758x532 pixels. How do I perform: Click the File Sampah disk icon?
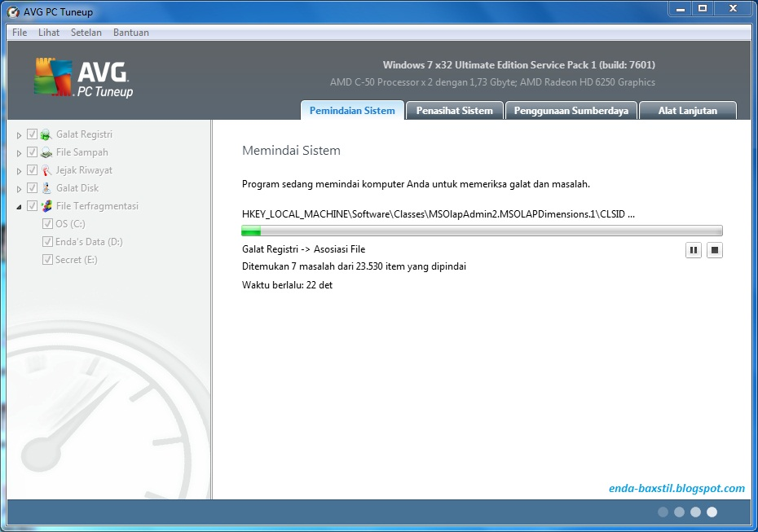click(46, 152)
